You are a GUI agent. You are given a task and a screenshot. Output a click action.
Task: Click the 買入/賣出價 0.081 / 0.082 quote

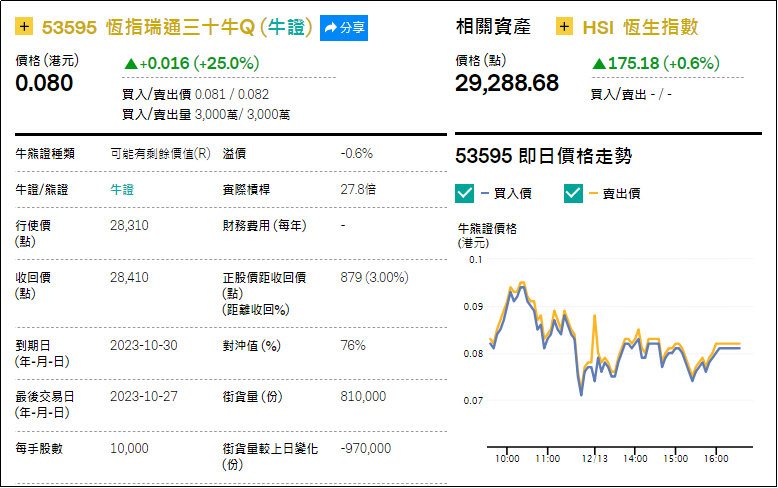195,94
